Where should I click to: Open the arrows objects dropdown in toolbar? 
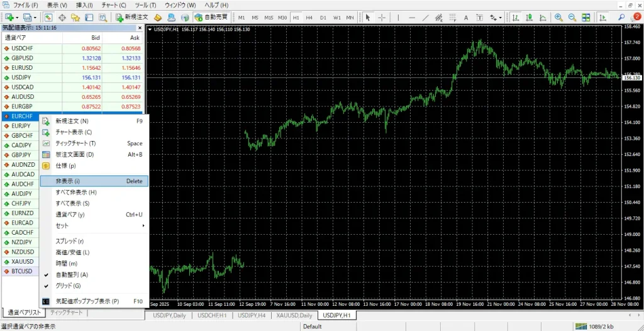(x=499, y=17)
